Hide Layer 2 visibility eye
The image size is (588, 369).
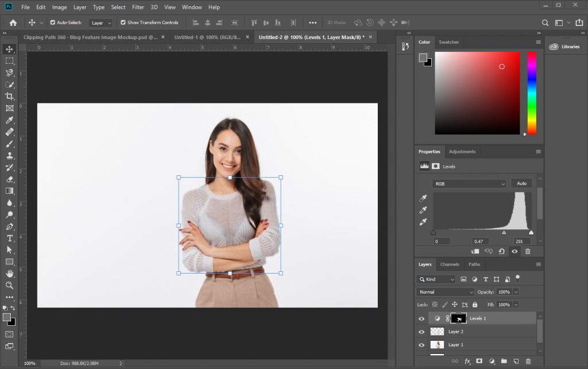(x=421, y=332)
